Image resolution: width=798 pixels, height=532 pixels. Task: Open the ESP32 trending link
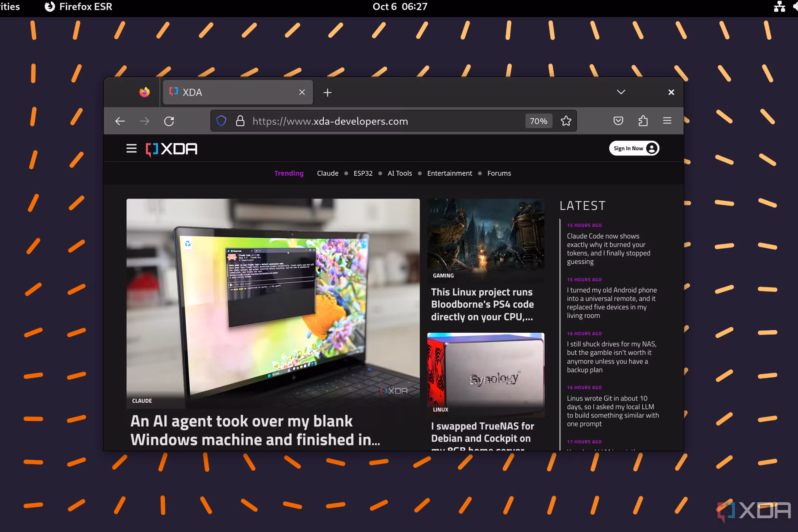pos(363,173)
